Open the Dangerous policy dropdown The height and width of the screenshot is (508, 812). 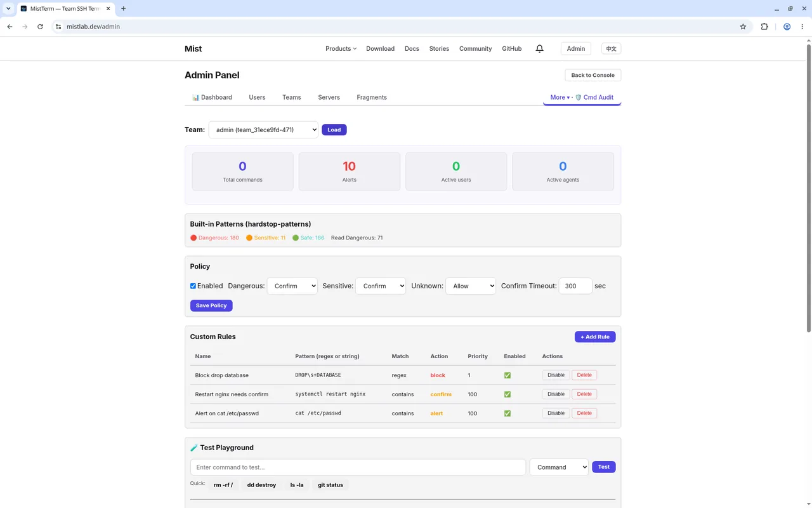click(x=292, y=286)
